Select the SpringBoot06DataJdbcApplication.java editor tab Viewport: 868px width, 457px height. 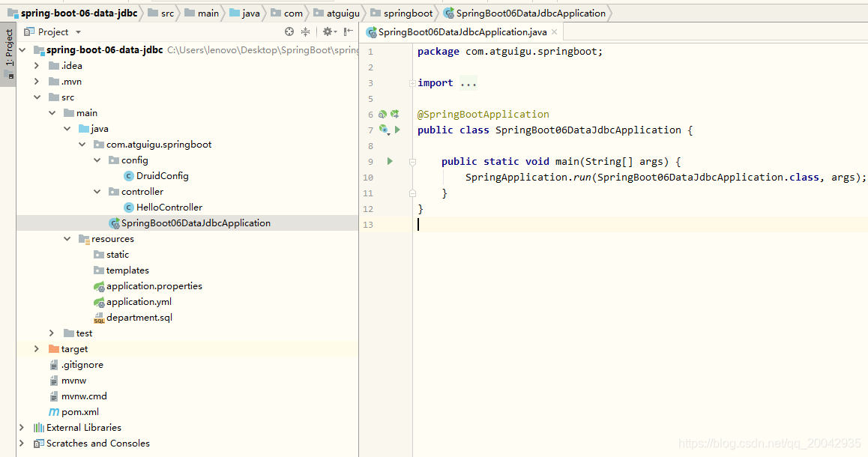(x=462, y=32)
